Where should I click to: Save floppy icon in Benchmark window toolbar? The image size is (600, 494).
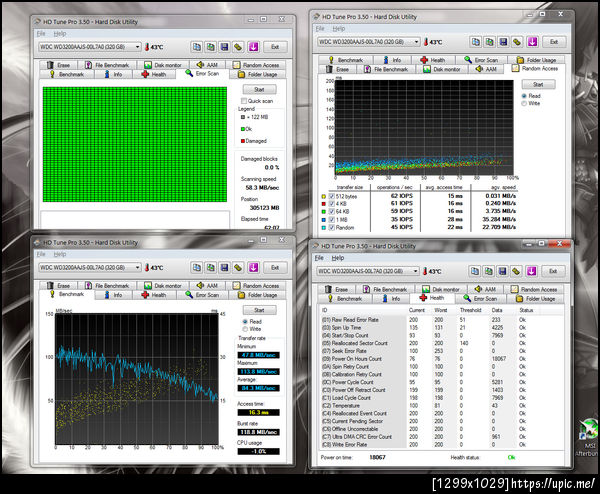click(x=224, y=267)
